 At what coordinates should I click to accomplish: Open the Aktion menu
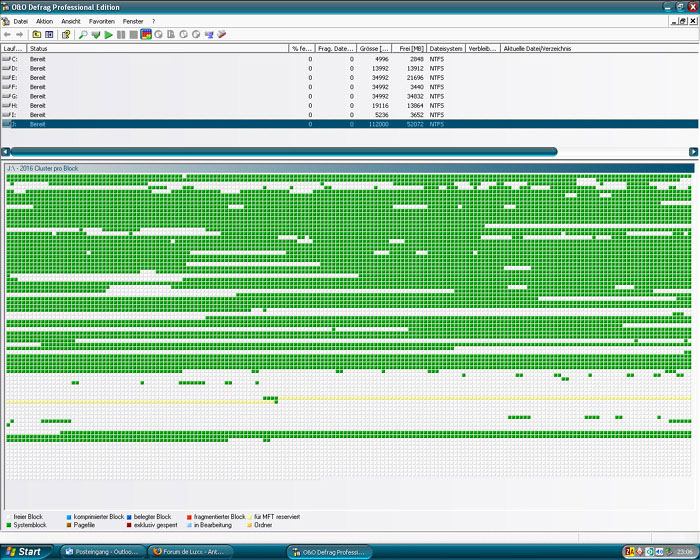point(44,21)
